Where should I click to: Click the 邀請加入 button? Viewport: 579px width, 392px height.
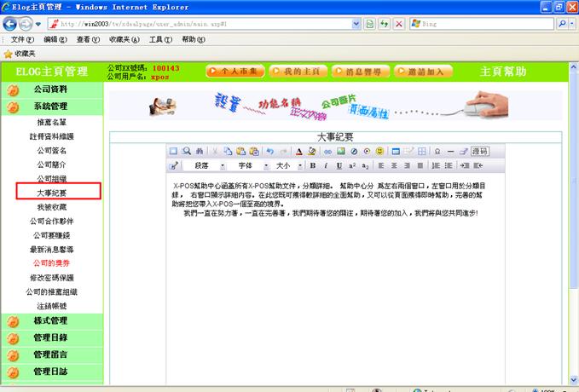coord(424,72)
